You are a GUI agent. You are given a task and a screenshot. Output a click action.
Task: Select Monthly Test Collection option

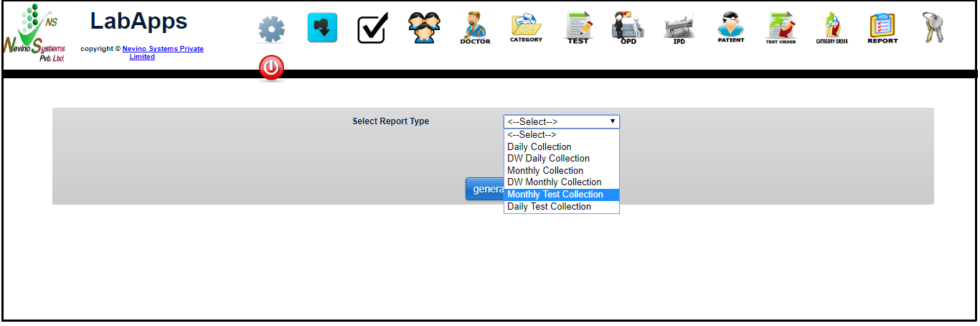pos(555,195)
